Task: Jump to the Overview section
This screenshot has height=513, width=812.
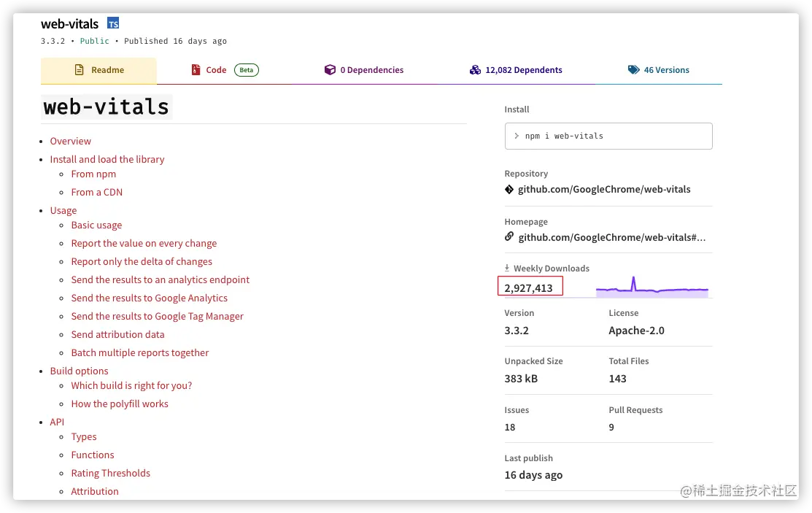Action: (x=71, y=141)
